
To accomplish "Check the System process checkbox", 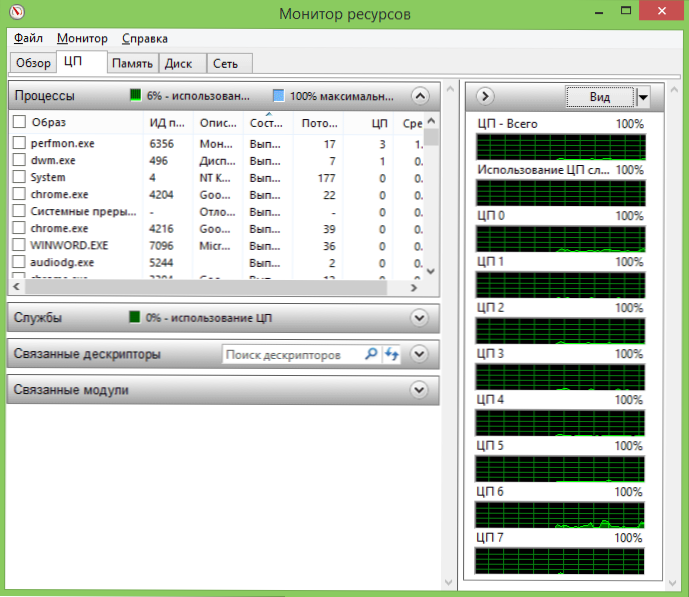I will [x=19, y=177].
